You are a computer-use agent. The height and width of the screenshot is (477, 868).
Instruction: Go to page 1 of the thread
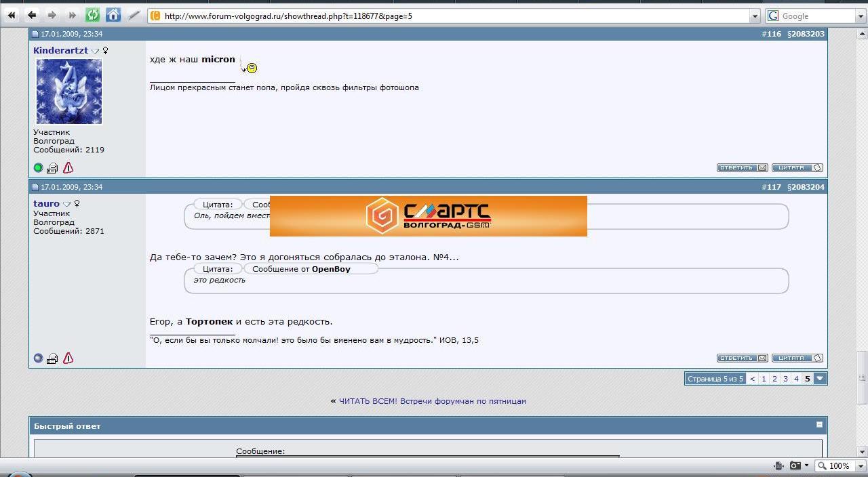[764, 379]
